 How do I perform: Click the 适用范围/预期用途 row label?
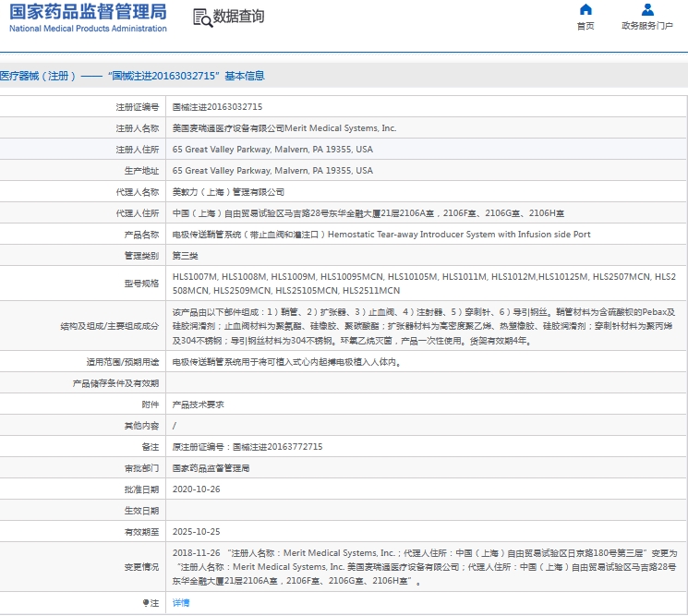(x=123, y=362)
